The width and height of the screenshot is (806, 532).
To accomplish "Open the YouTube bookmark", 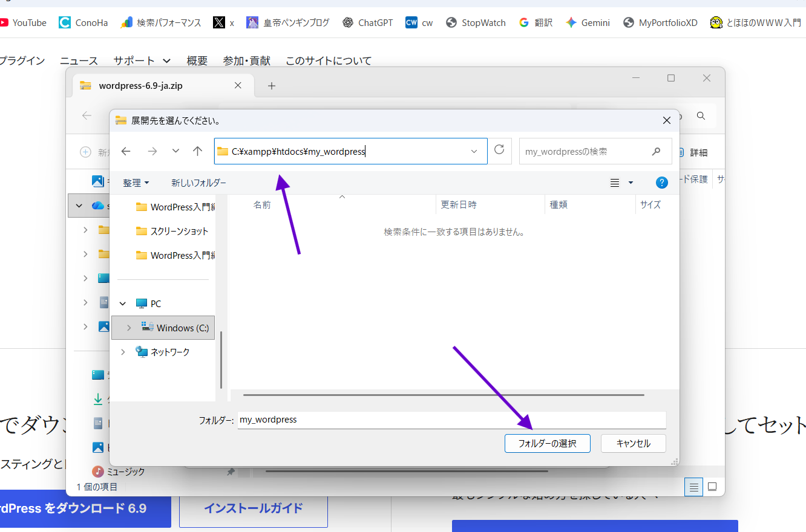I will [23, 23].
